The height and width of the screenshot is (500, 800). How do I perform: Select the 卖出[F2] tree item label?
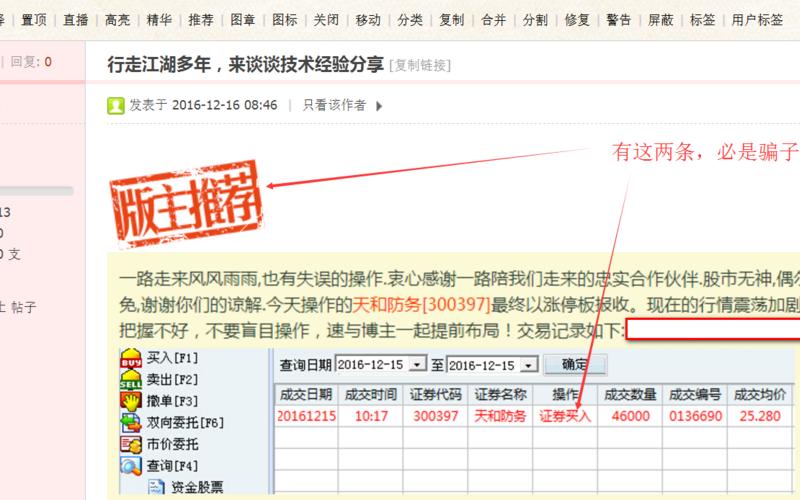(172, 380)
